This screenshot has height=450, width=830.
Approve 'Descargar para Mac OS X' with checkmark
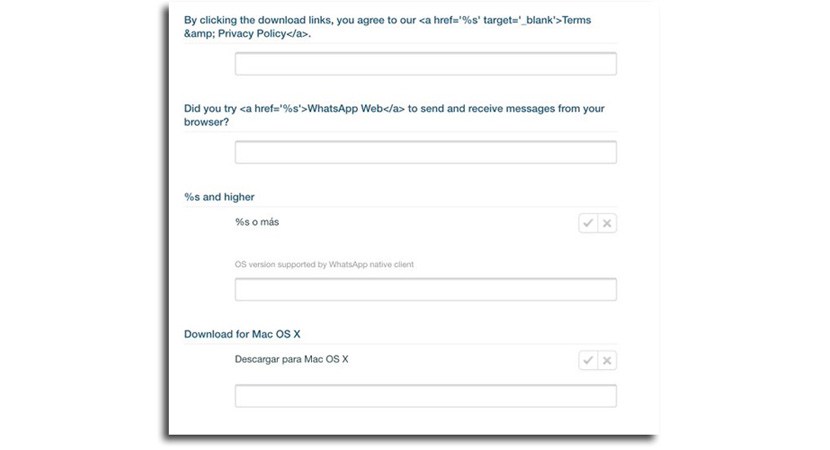[x=588, y=360]
